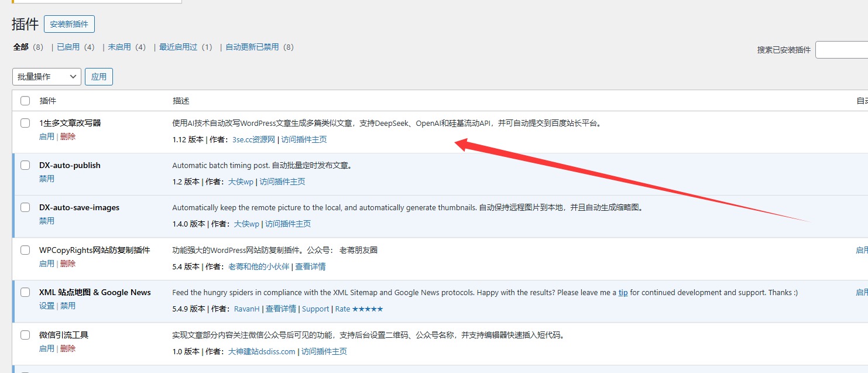868x373 pixels.
Task: Click the Rate ★★★★★ link for XML sitemap
Action: click(x=358, y=309)
